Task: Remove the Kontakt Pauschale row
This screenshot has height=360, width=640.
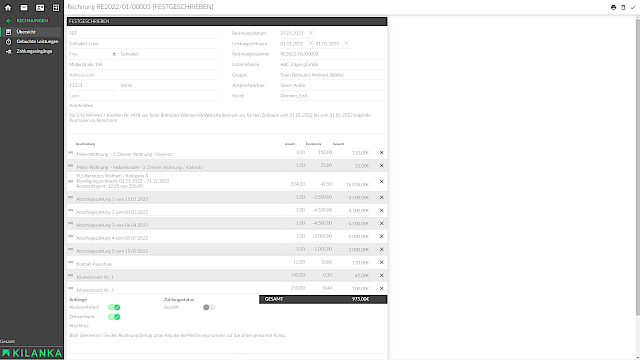Action: (x=382, y=262)
